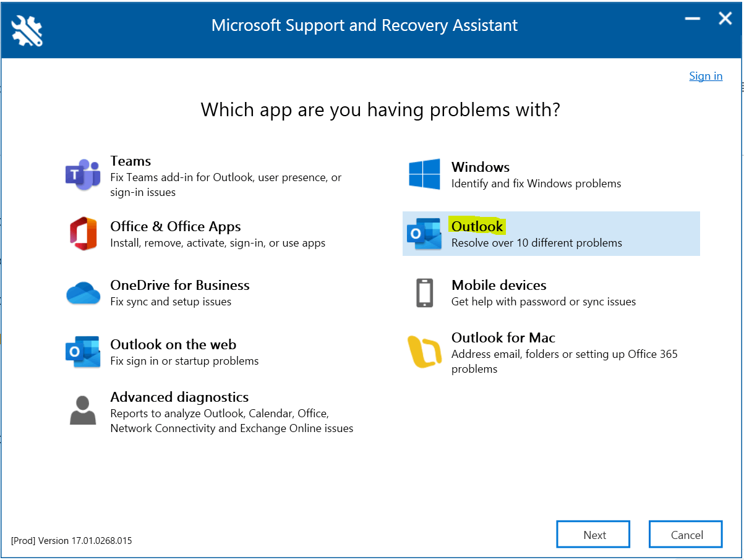
Task: Click the Outlook on the web icon
Action: [83, 352]
